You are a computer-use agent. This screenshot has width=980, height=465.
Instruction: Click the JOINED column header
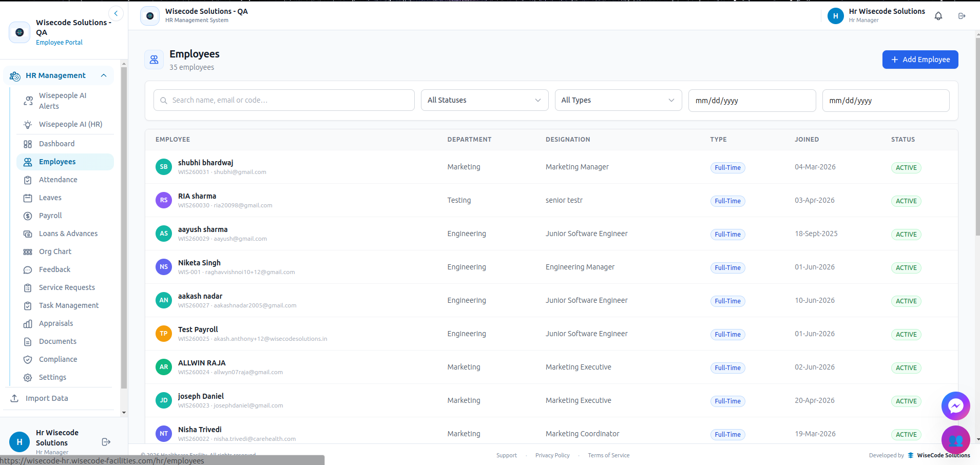tap(807, 140)
